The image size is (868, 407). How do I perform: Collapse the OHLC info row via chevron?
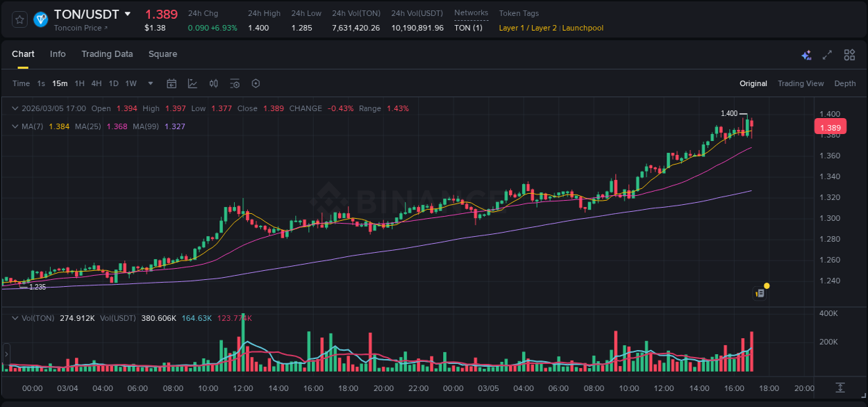(x=15, y=108)
